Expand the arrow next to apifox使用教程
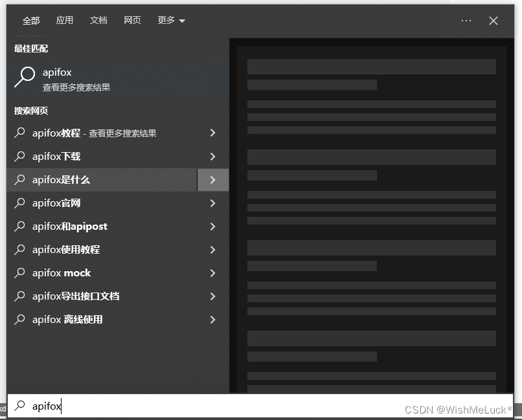Viewport: 522px width, 420px height. coord(213,249)
